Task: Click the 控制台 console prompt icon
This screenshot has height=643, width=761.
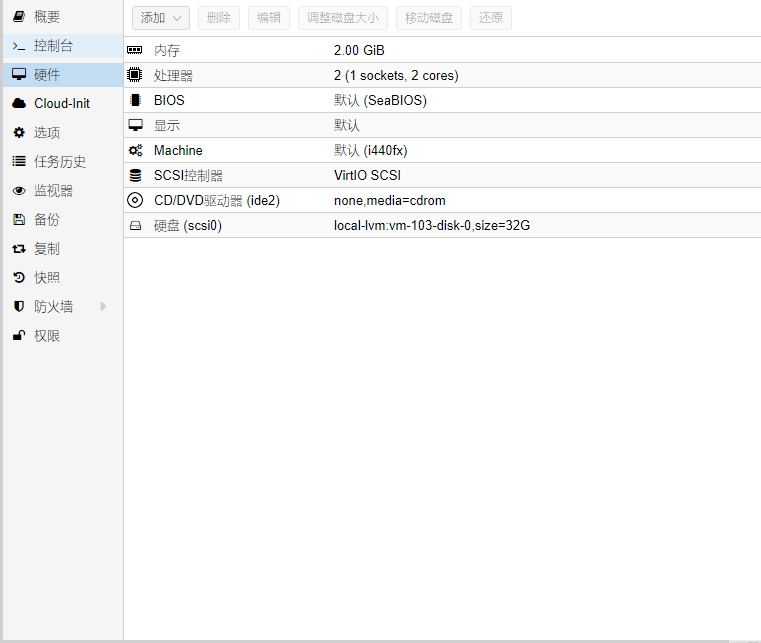Action: point(19,46)
